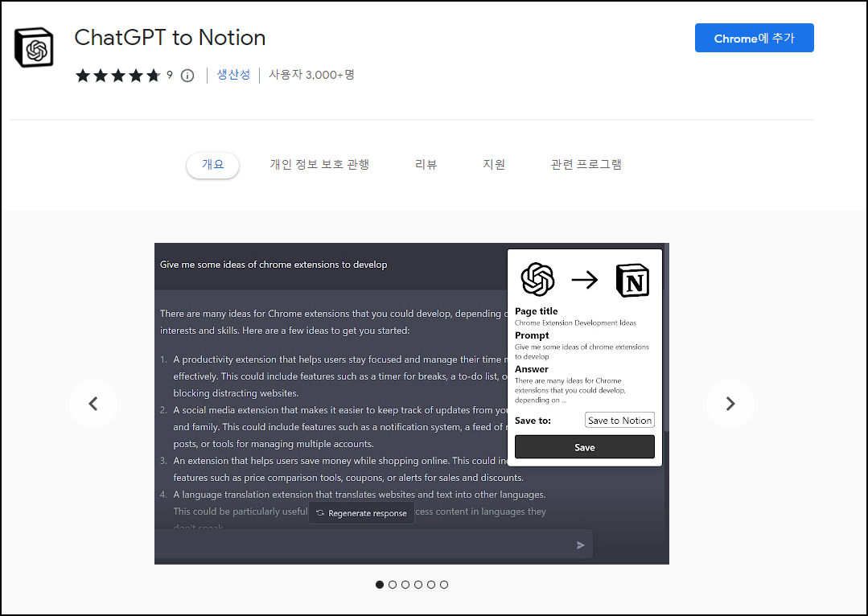Select the second carousel dot
868x616 pixels.
point(393,585)
